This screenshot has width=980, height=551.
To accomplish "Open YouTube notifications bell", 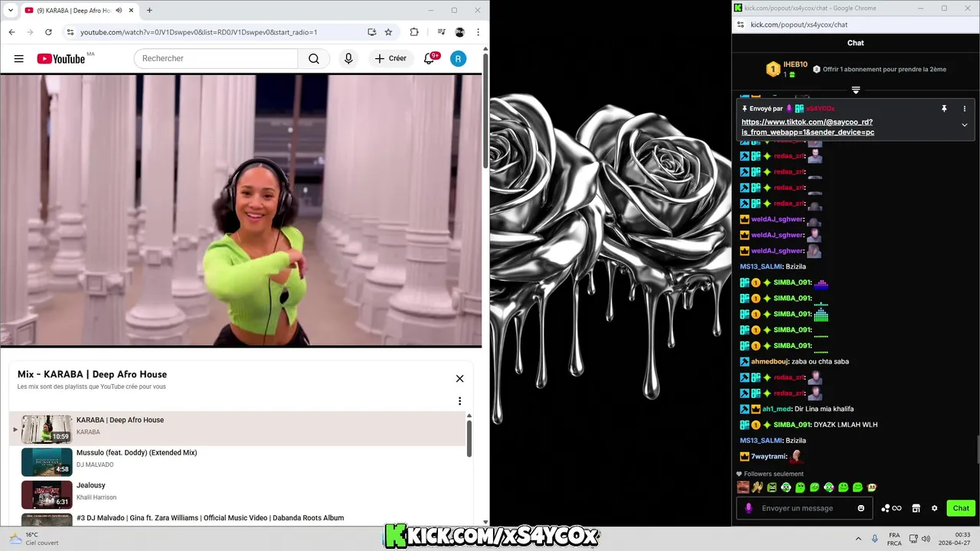I will point(430,59).
